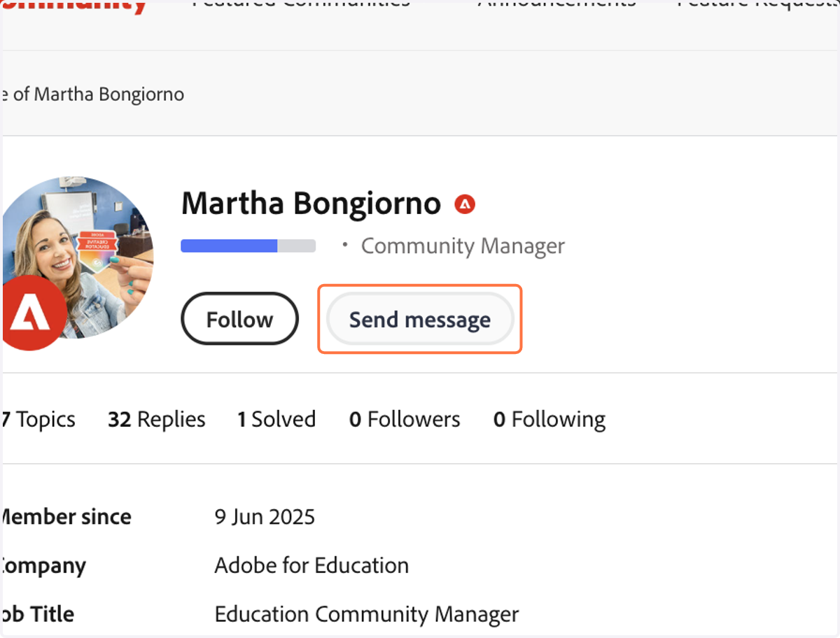Open Martha Bongiorno's profile photo

(x=78, y=257)
